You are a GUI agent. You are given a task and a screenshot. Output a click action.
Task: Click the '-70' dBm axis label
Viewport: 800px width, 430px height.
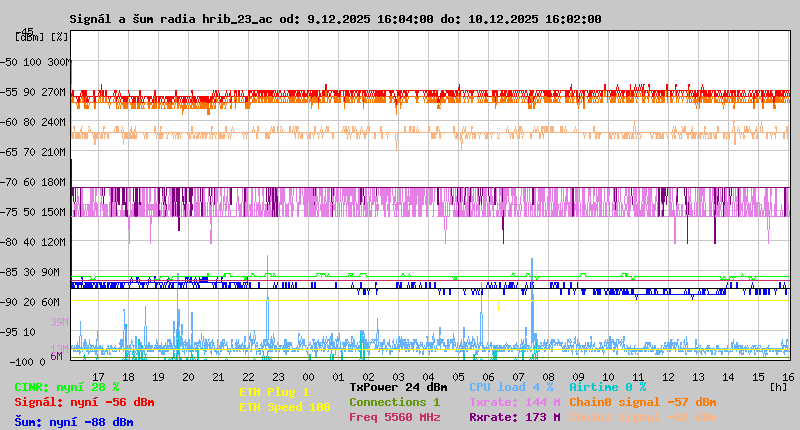8,182
